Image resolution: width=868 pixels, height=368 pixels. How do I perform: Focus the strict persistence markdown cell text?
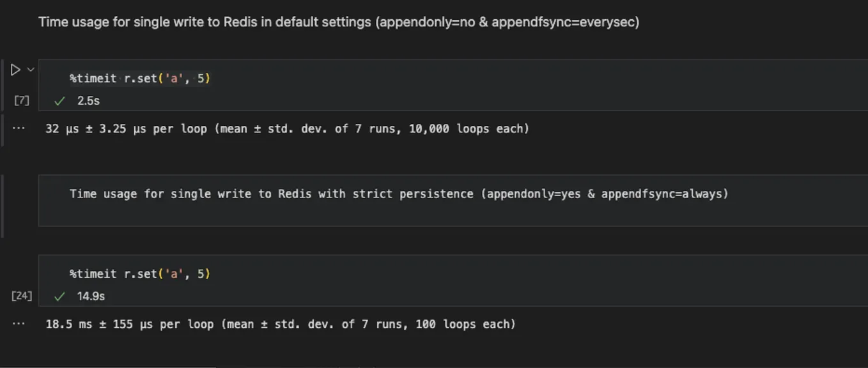click(x=399, y=194)
